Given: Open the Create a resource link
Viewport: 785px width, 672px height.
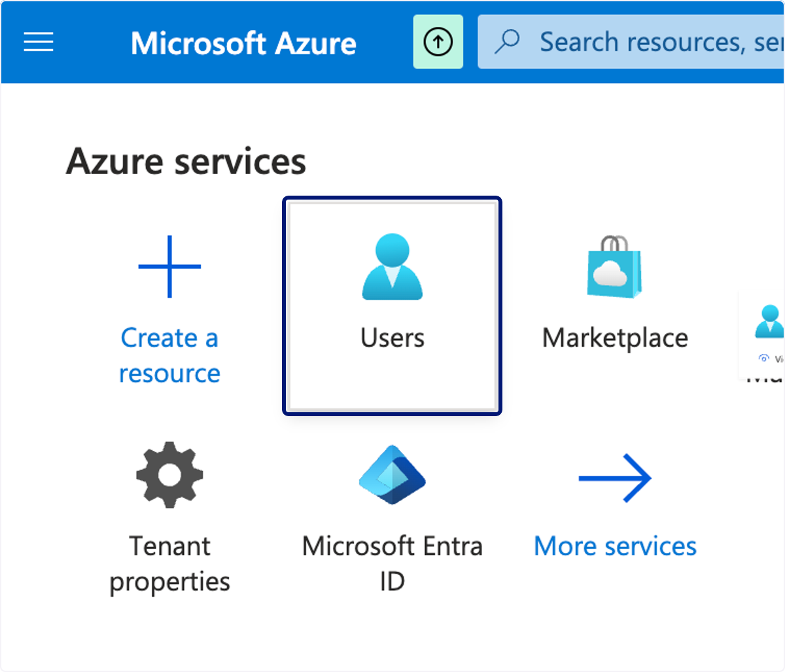Looking at the screenshot, I should coord(169,355).
